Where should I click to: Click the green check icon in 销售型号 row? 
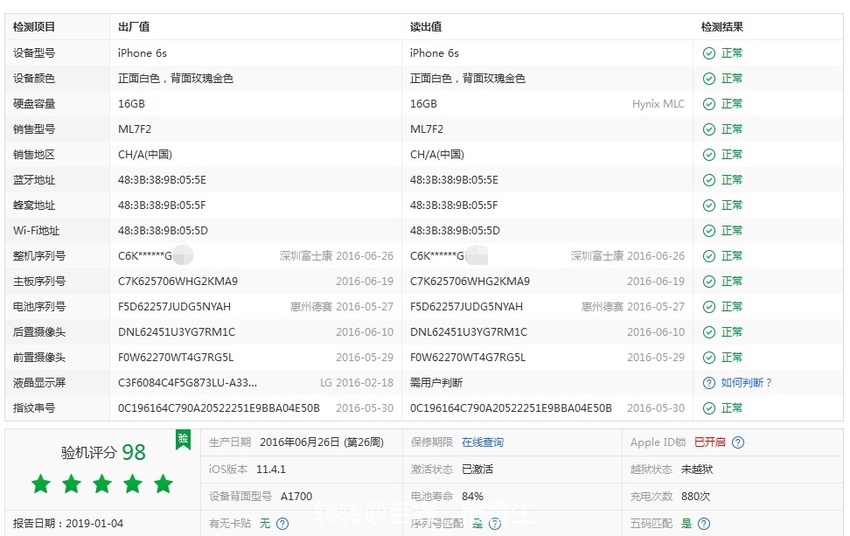pos(709,129)
